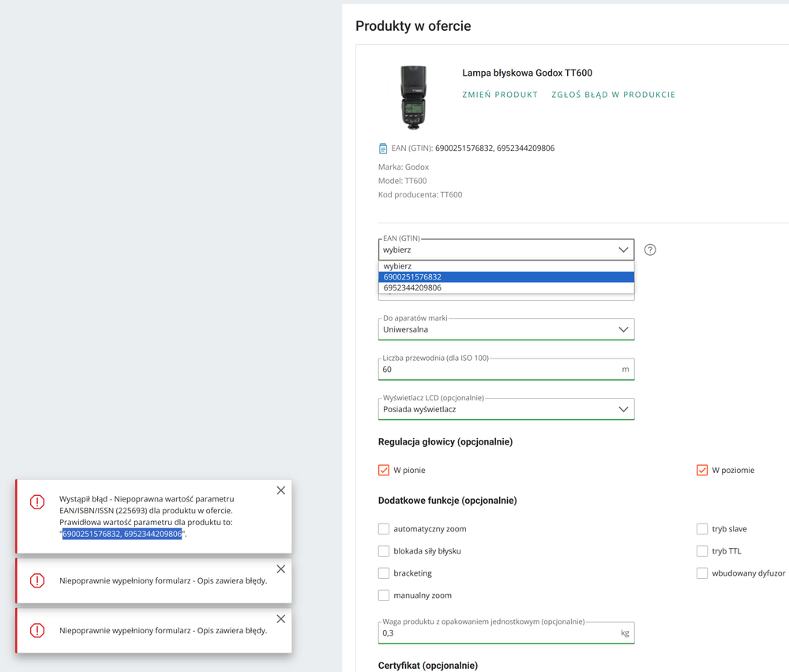Enable the 'blokada siły błysku' checkbox
Image resolution: width=789 pixels, height=672 pixels.
[x=383, y=550]
